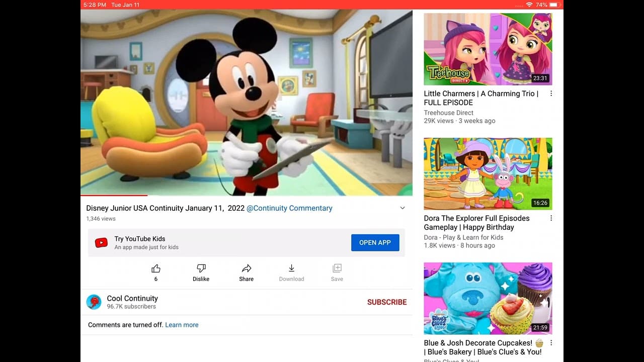The image size is (644, 362).
Task: Click the '1,346 views' text
Action: [x=101, y=219]
